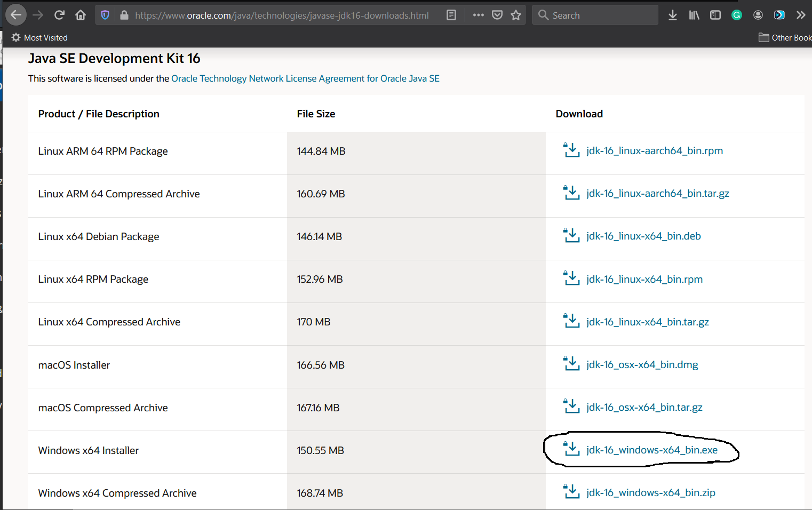Screen dimensions: 812x510
Task: Click the Download column header
Action: point(579,114)
